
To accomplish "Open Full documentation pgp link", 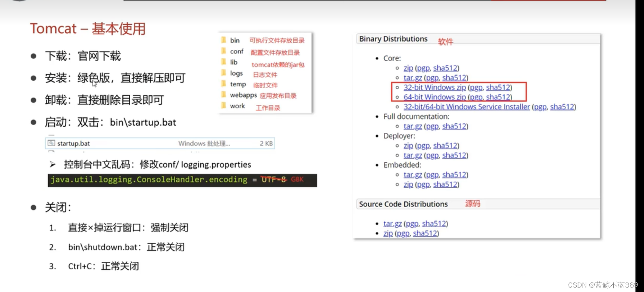I will (x=432, y=127).
